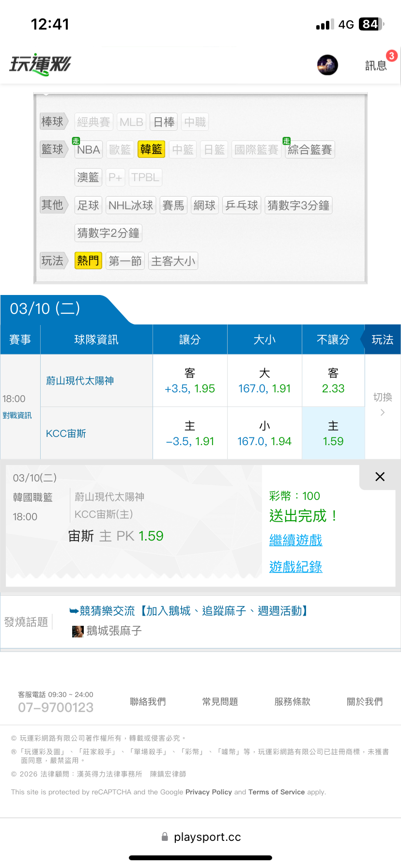Image resolution: width=401 pixels, height=868 pixels.
Task: Pick home moneyline odds 1.59
Action: tap(333, 434)
